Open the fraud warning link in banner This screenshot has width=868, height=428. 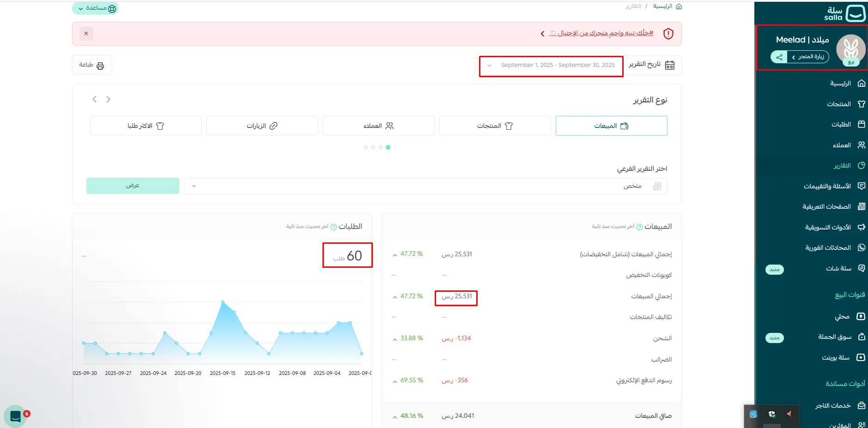point(601,33)
